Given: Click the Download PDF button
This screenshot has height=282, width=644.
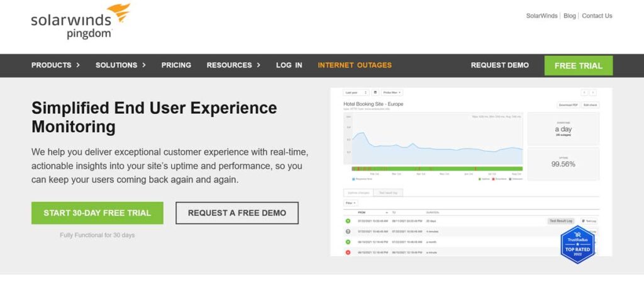Looking at the screenshot, I should 568,105.
